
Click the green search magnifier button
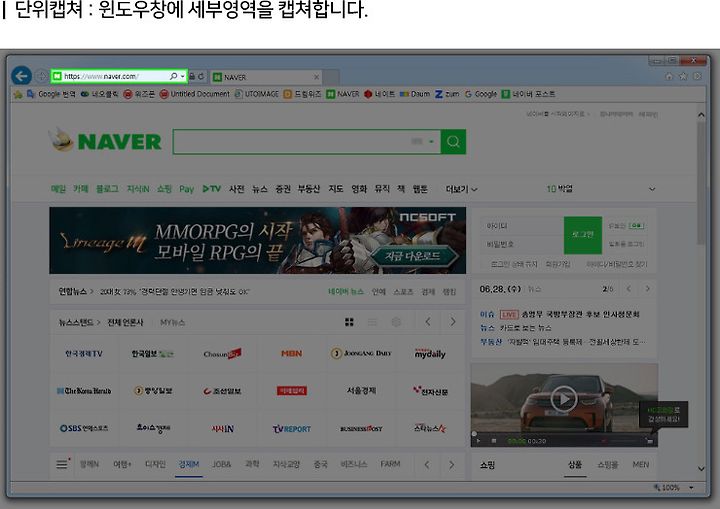point(453,141)
